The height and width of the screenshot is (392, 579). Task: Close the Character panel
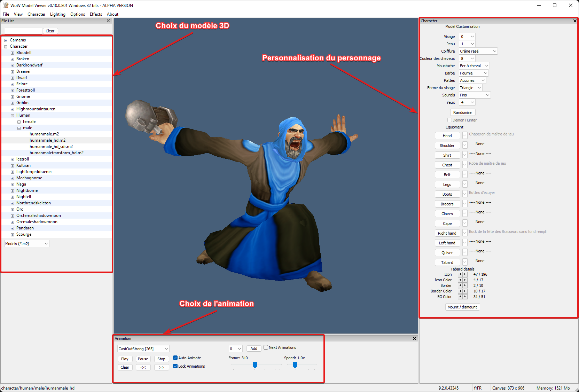[x=575, y=21]
